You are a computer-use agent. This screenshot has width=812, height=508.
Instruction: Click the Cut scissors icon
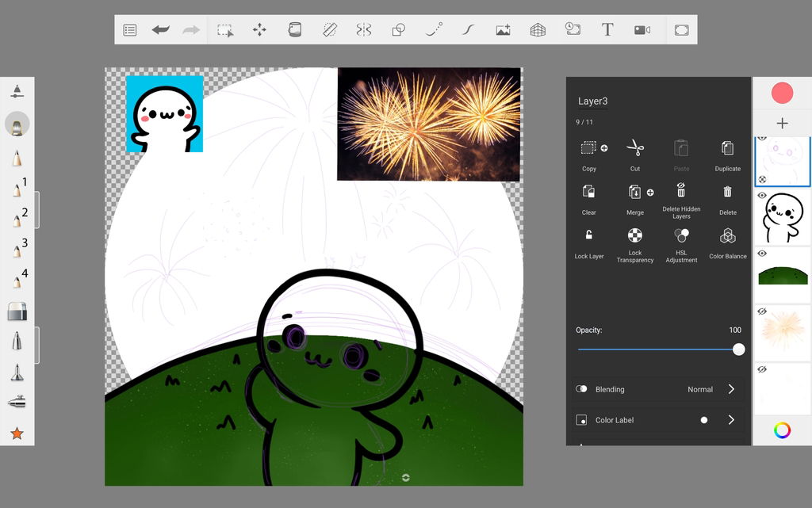634,148
